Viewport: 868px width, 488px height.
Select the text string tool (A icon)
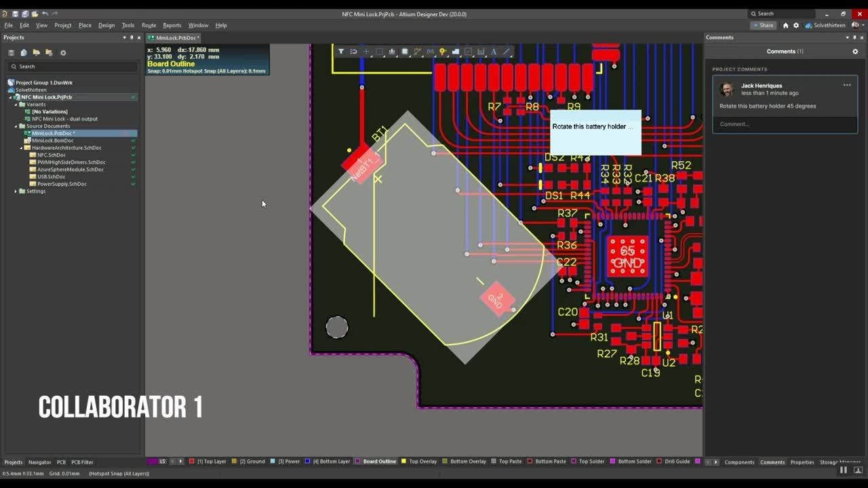492,52
